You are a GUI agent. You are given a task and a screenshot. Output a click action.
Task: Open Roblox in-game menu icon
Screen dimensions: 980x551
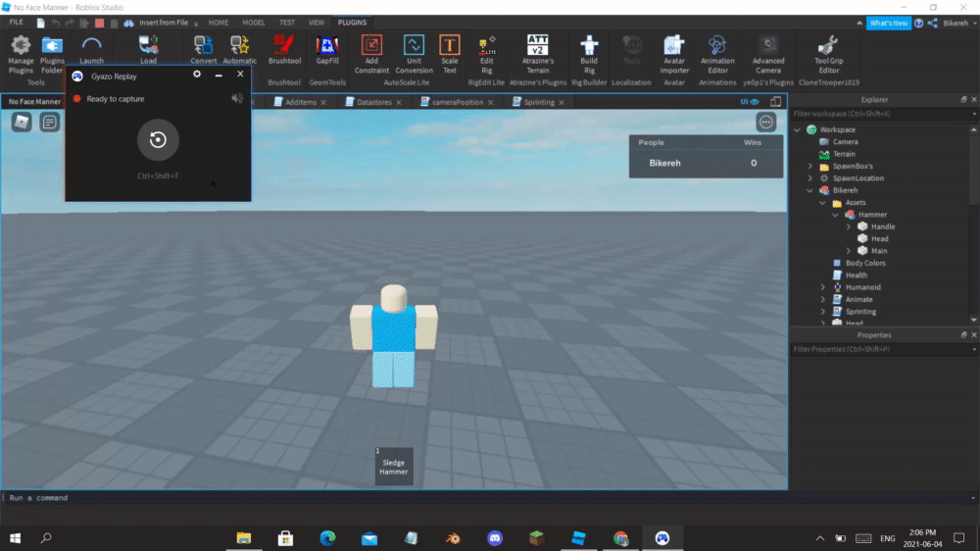pyautogui.click(x=22, y=122)
